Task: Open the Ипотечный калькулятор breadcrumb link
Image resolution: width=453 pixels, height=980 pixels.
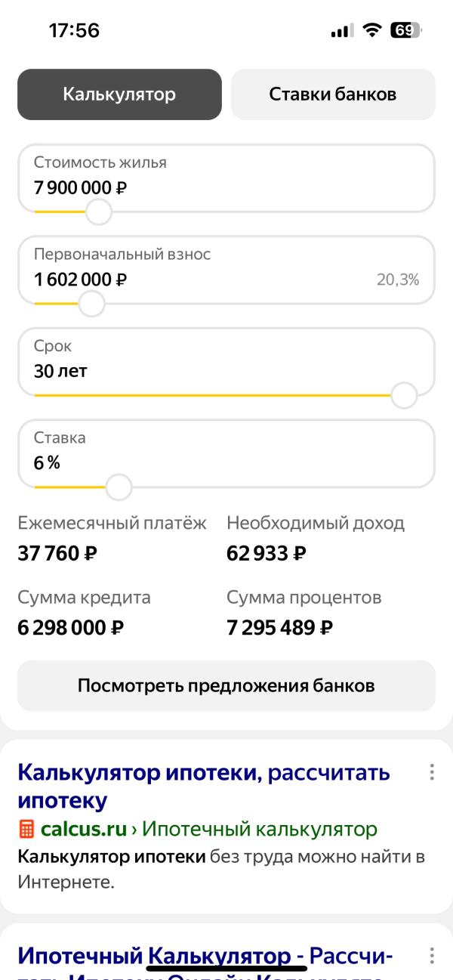Action: [x=259, y=829]
